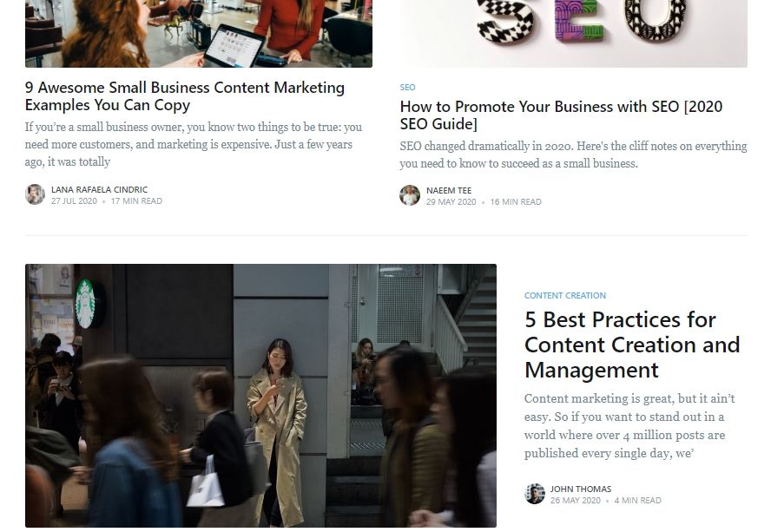This screenshot has height=532, width=771.
Task: Click the John Thomas author name
Action: 581,489
